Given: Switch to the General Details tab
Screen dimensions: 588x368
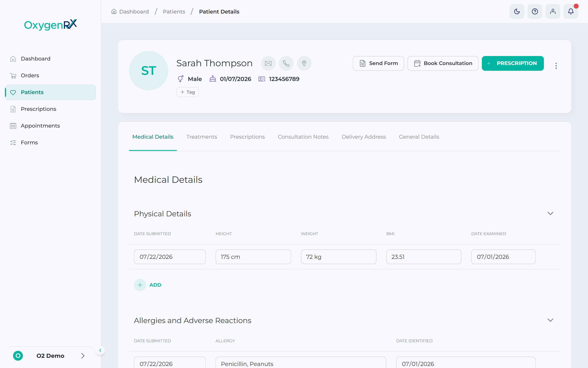Looking at the screenshot, I should click(x=419, y=137).
